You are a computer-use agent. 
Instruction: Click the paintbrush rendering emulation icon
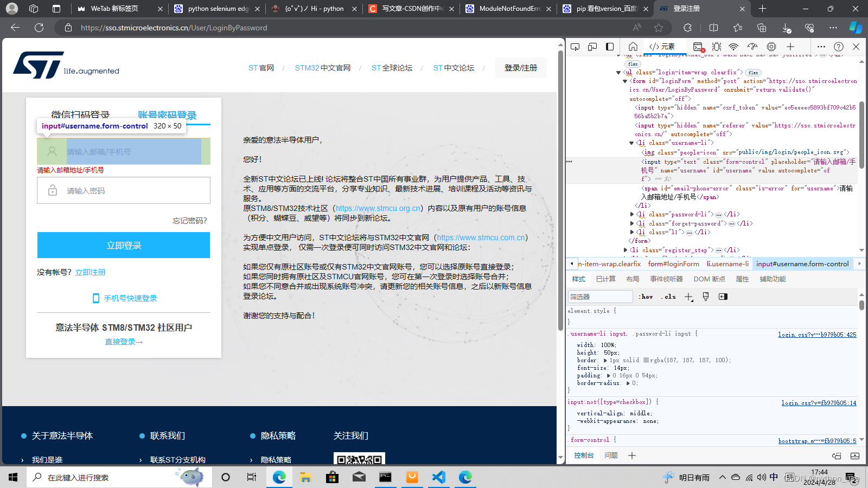706,297
